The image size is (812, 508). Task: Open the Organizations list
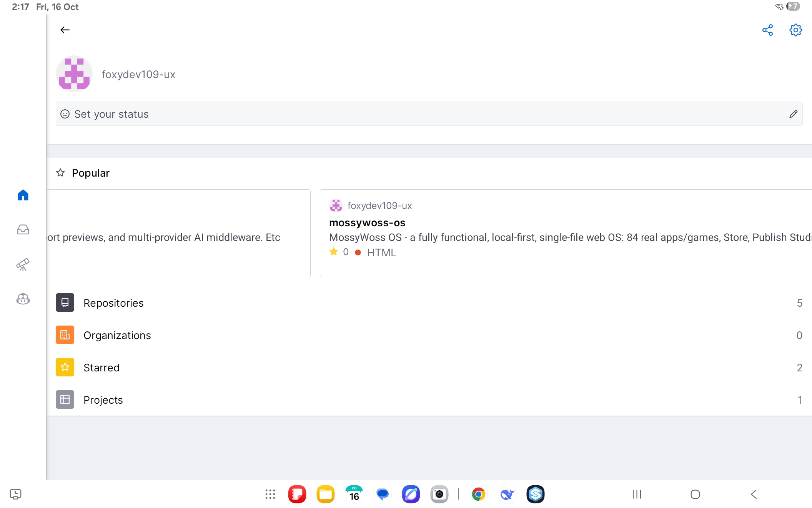click(429, 335)
